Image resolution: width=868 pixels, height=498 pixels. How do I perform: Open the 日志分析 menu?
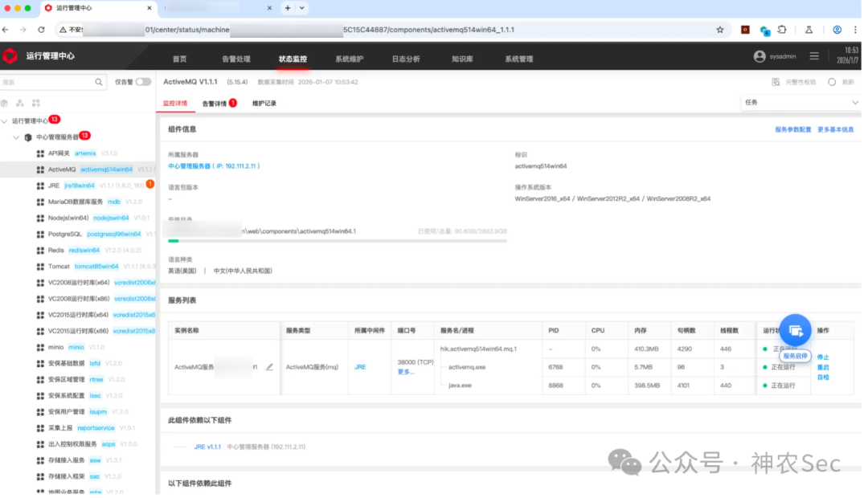click(406, 59)
